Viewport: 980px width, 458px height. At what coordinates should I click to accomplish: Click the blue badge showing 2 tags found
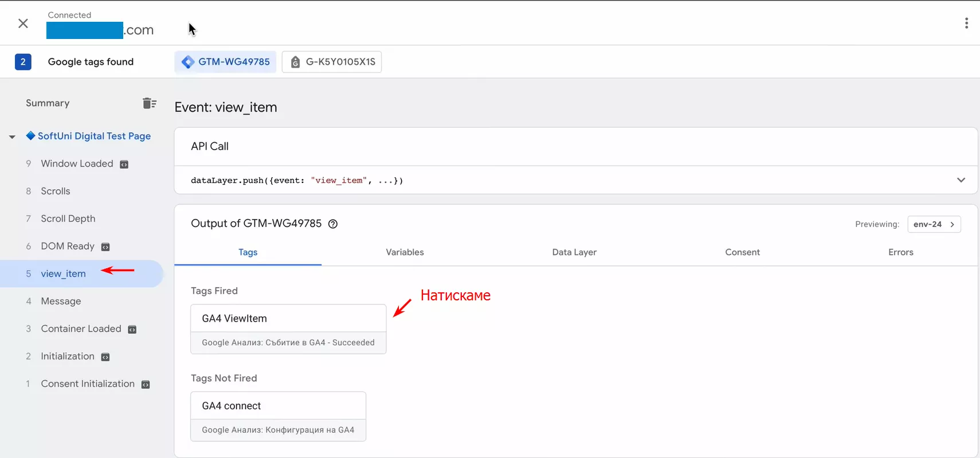tap(23, 62)
